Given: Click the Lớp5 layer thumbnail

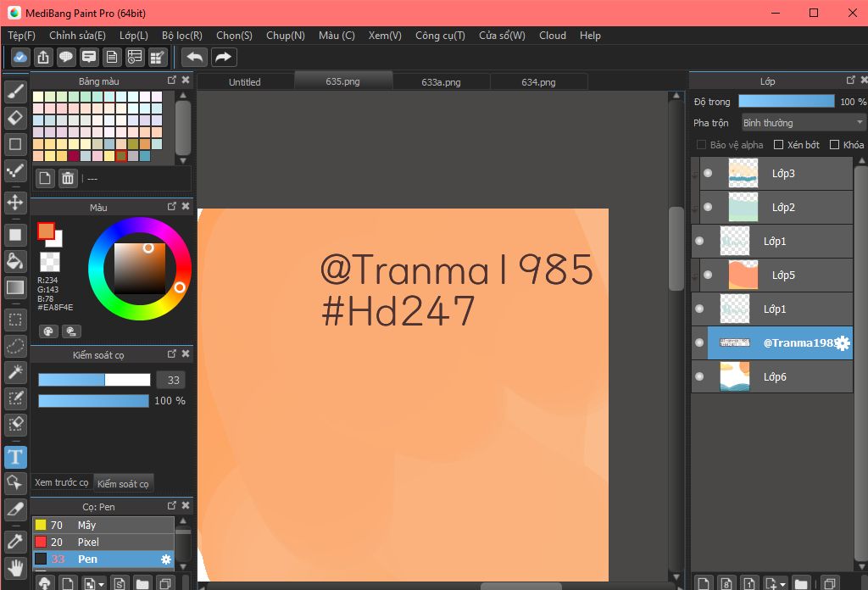Looking at the screenshot, I should [x=743, y=275].
